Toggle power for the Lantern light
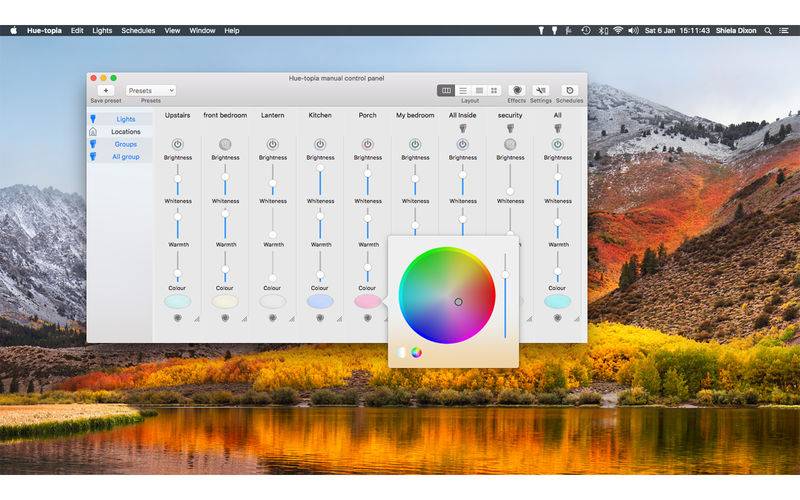This screenshot has width=800, height=500. [x=272, y=144]
